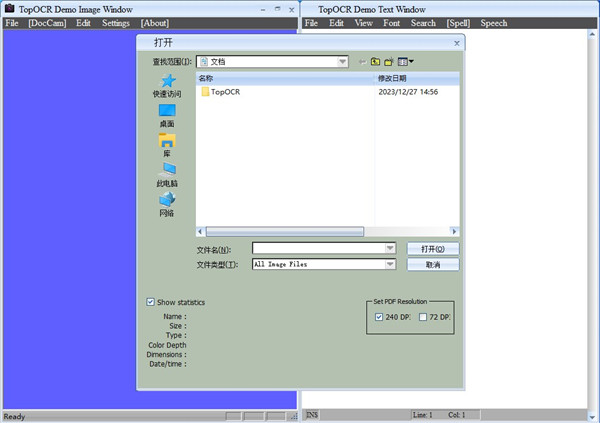Select the Desktop icon in sidebar

167,111
